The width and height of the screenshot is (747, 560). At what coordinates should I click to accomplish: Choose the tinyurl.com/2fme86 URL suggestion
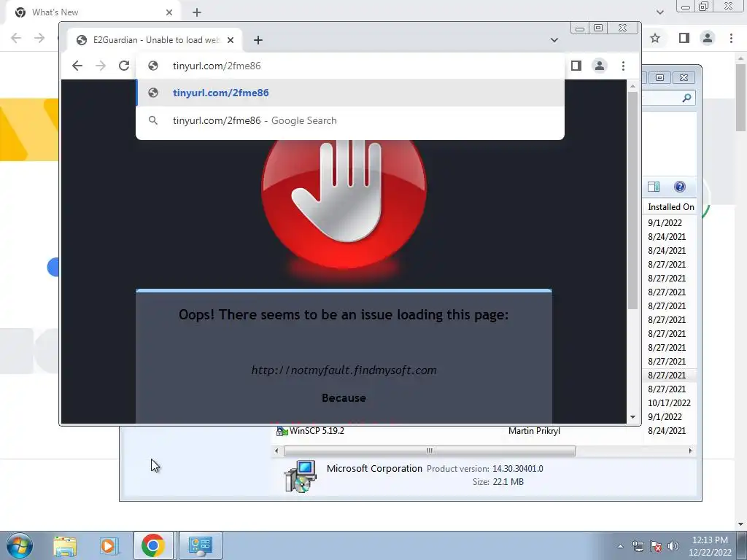350,93
